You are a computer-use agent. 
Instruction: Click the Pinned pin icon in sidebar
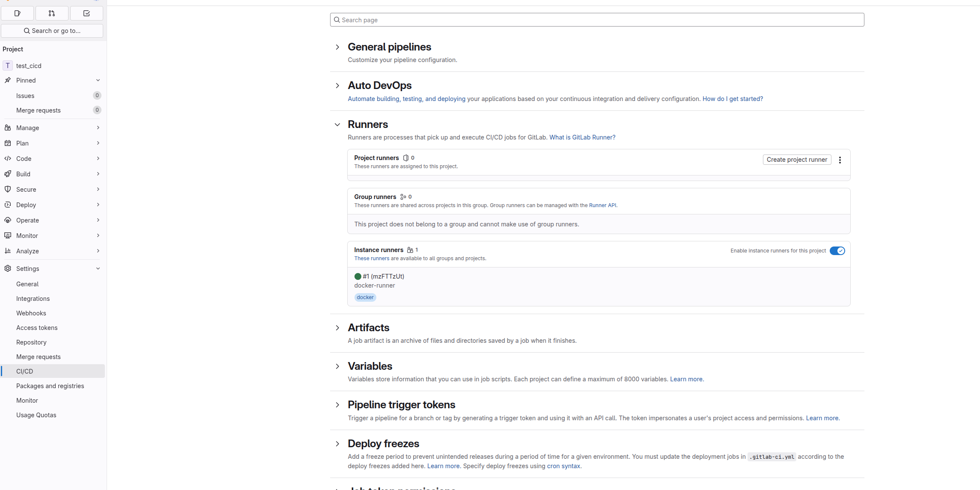click(x=8, y=80)
